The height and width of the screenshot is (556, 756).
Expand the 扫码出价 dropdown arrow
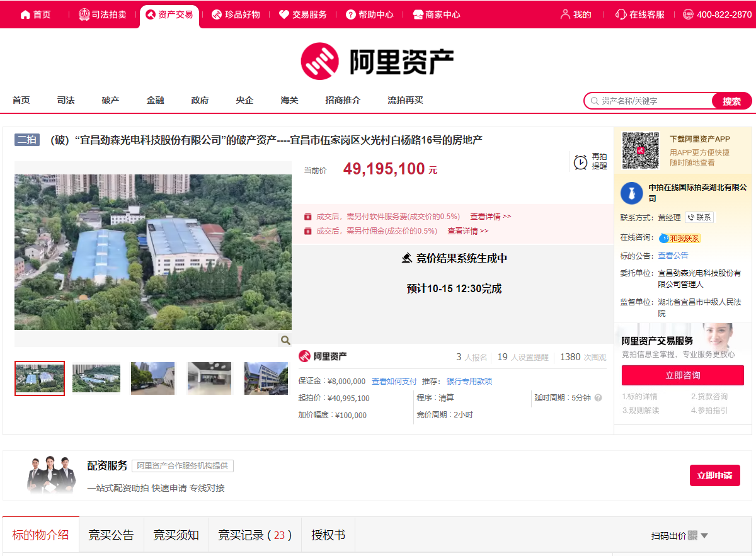[x=704, y=536]
